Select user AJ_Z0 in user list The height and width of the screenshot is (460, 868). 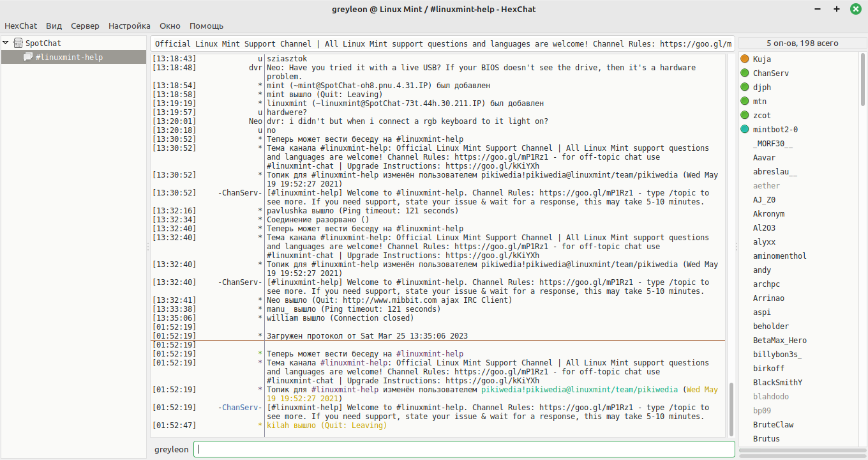[x=765, y=199]
